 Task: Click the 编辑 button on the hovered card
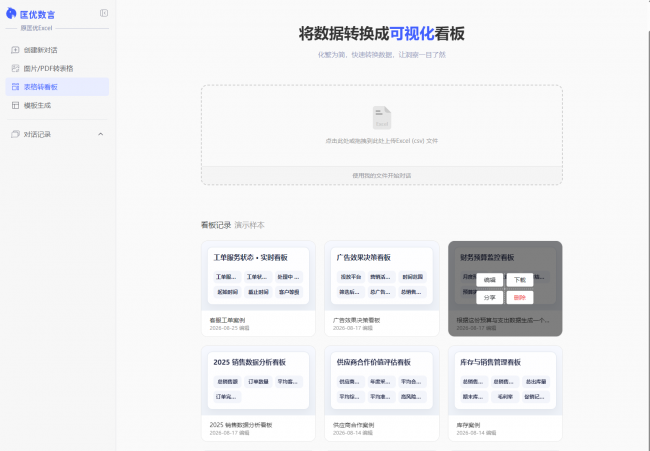[x=490, y=280]
